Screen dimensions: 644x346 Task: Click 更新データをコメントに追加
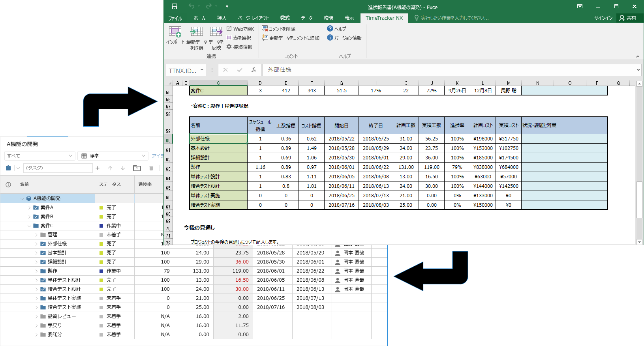pyautogui.click(x=291, y=38)
